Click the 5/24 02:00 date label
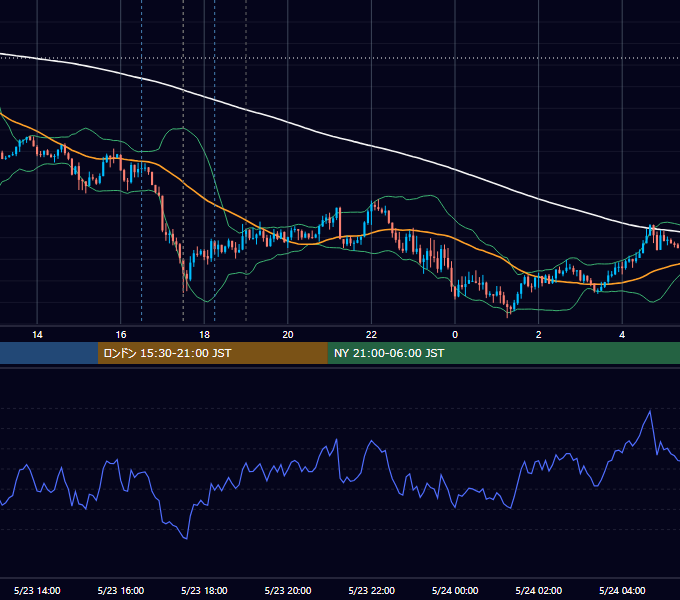 (539, 590)
